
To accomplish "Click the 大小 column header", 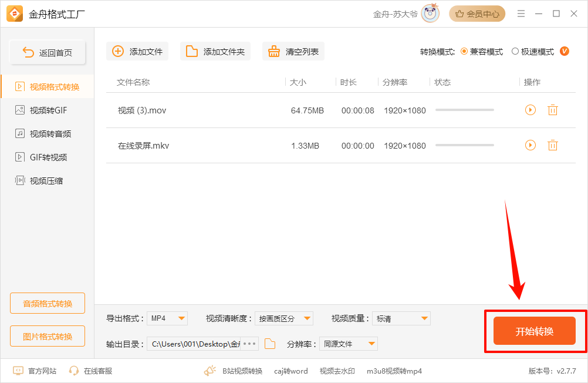I will click(x=298, y=82).
